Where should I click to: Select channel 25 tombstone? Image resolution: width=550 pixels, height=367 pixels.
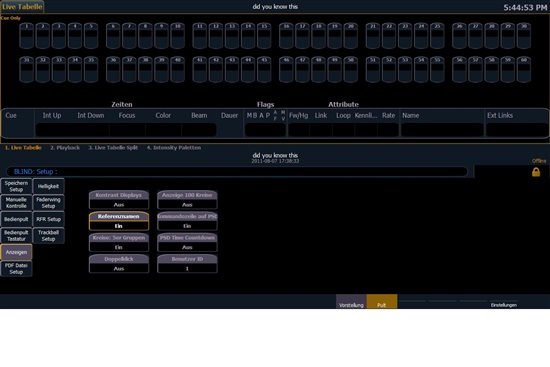pos(437,35)
